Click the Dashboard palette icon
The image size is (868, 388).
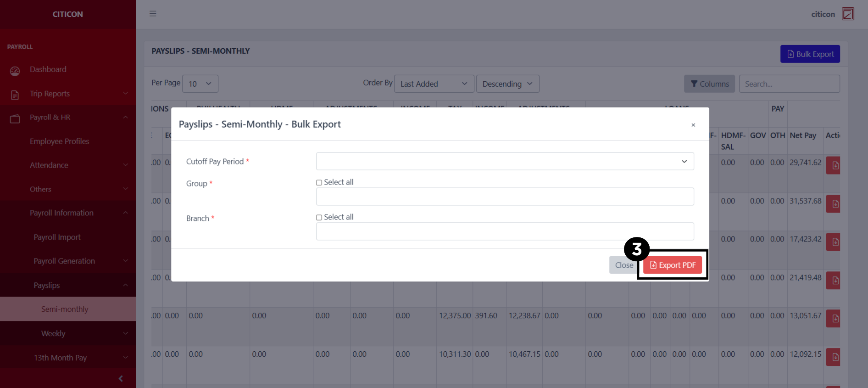tap(15, 71)
